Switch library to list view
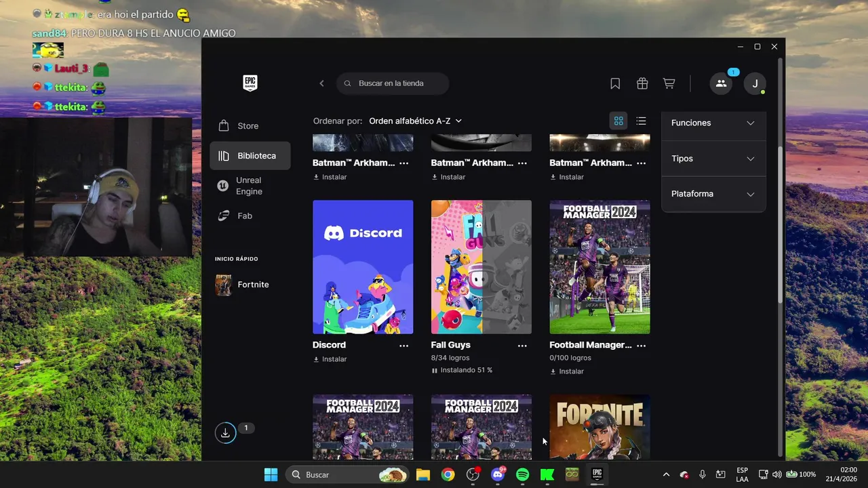The image size is (868, 488). pos(641,121)
